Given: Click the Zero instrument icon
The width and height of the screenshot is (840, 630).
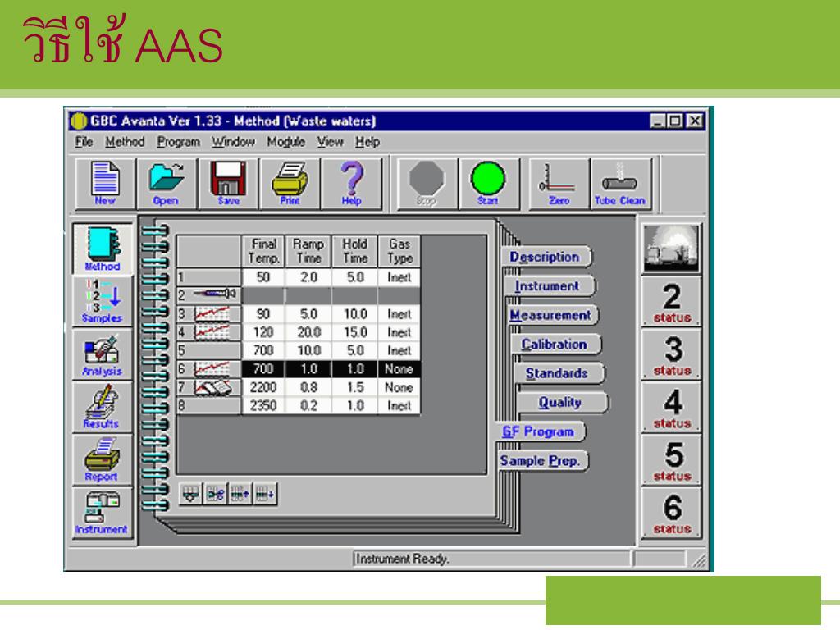Looking at the screenshot, I should [x=558, y=183].
